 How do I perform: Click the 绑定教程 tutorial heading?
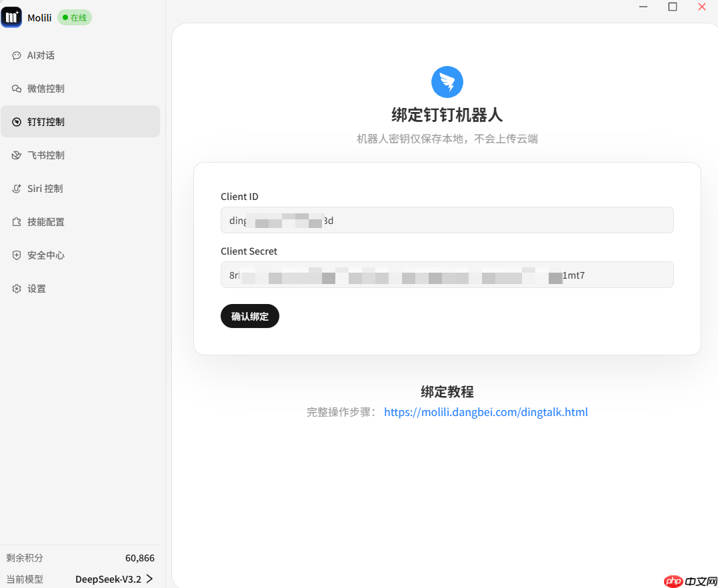pos(447,392)
